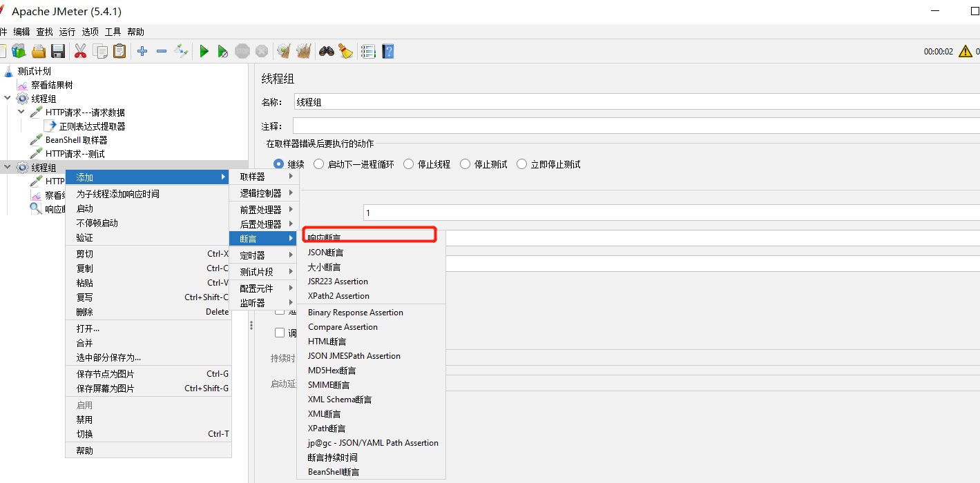The width and height of the screenshot is (980, 483).
Task: Choose 验证 in context menu
Action: pos(148,237)
